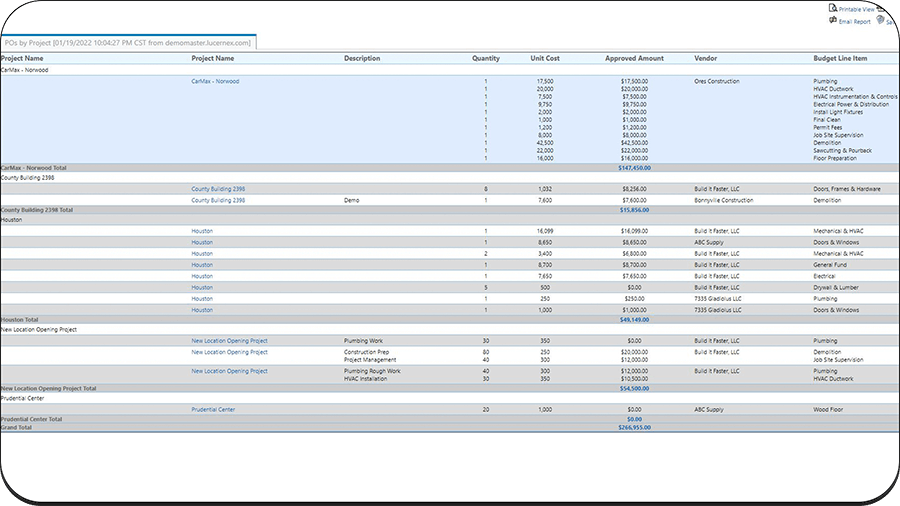Screen dimensions: 900x506
Task: Click the Description column header
Action: tap(362, 59)
